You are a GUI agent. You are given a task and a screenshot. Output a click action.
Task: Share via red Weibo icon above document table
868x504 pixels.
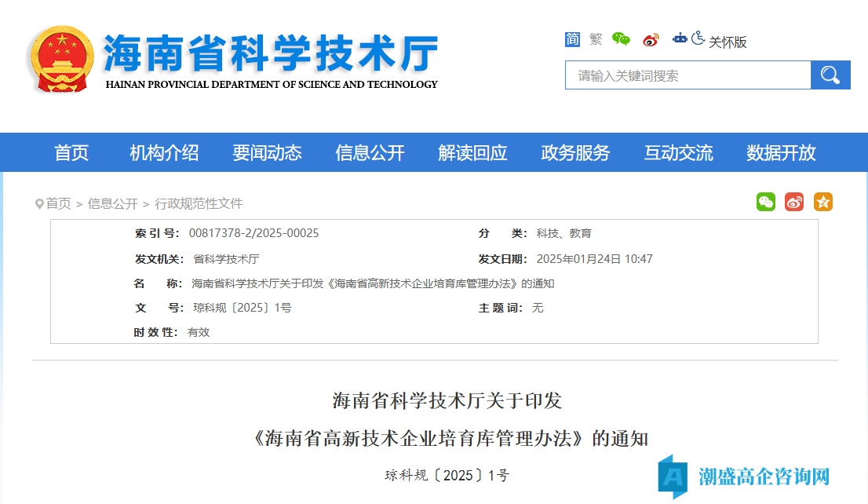click(x=794, y=203)
